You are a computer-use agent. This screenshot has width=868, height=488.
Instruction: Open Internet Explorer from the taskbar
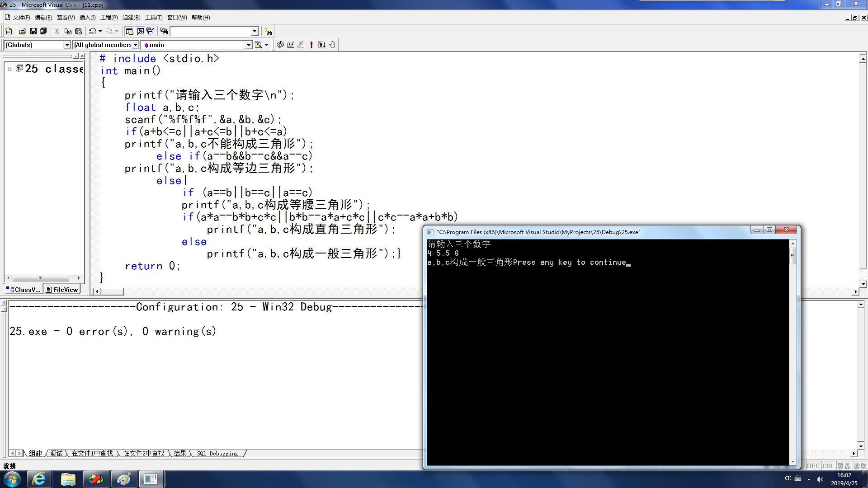click(39, 479)
